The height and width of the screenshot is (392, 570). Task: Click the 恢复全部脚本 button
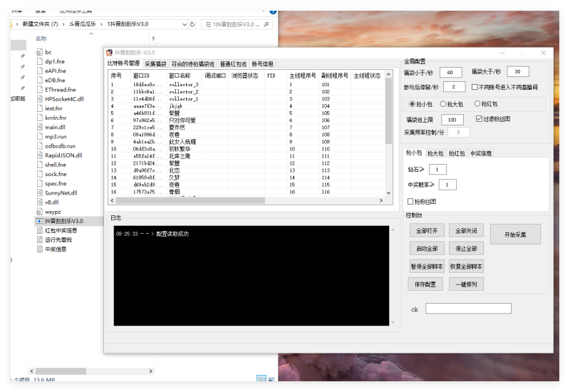tap(466, 267)
